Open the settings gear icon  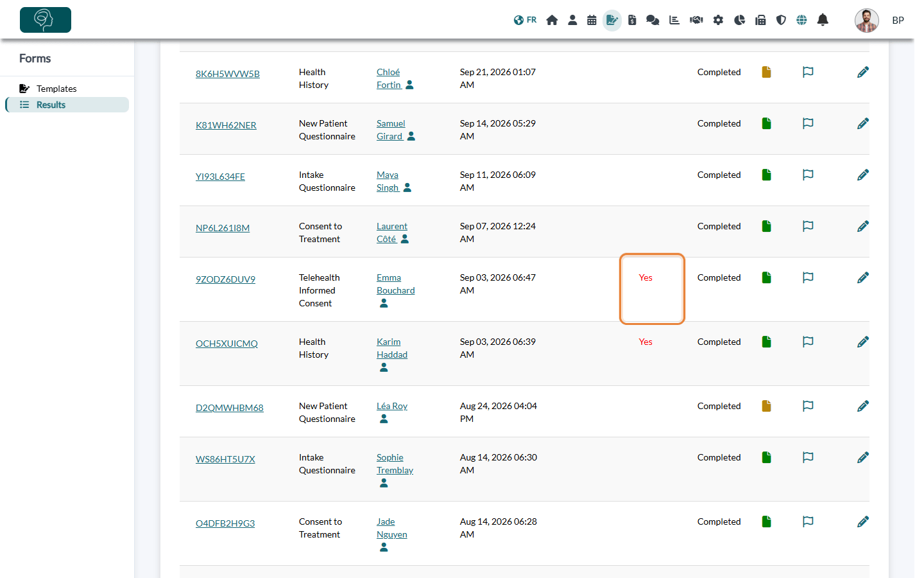[x=718, y=20]
